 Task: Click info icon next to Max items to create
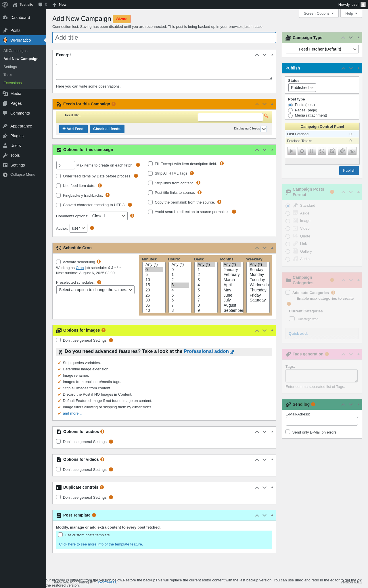(138, 165)
